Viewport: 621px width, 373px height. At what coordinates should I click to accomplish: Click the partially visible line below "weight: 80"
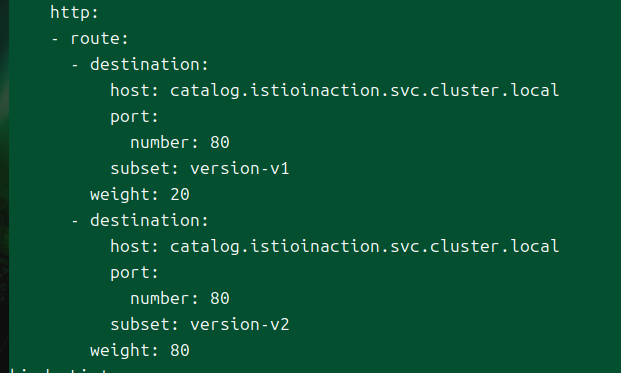pyautogui.click(x=59, y=371)
